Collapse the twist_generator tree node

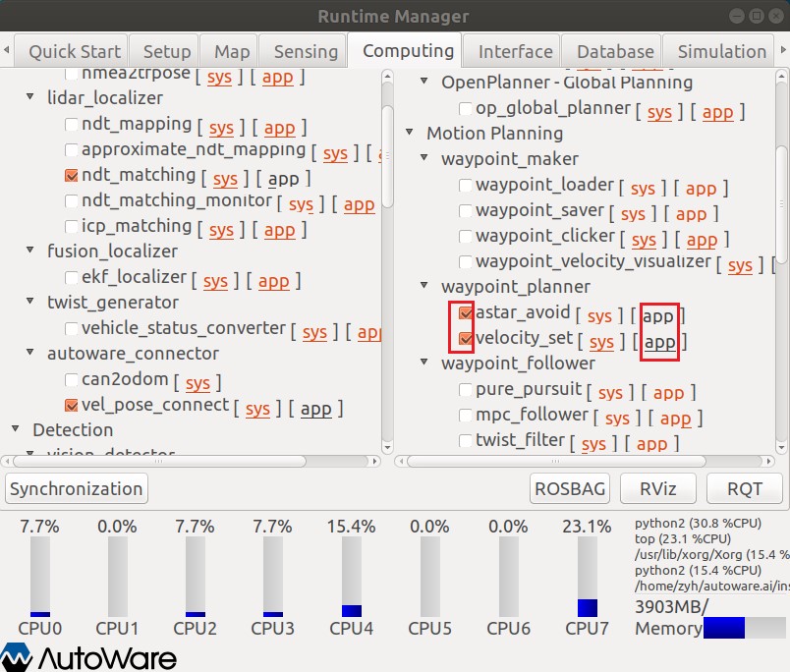pos(30,301)
